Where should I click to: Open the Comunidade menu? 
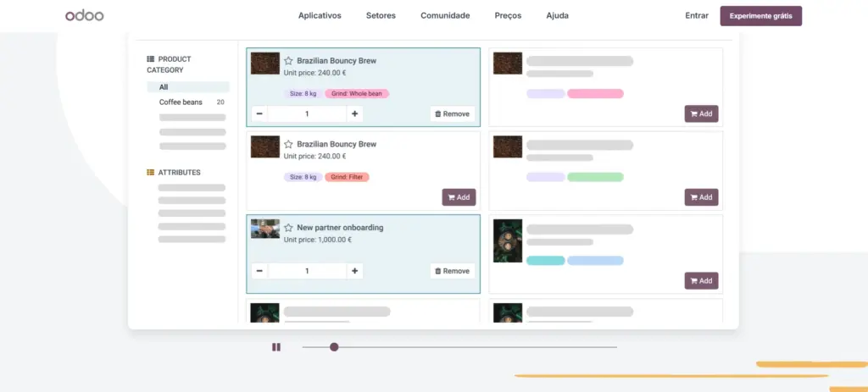coord(445,15)
